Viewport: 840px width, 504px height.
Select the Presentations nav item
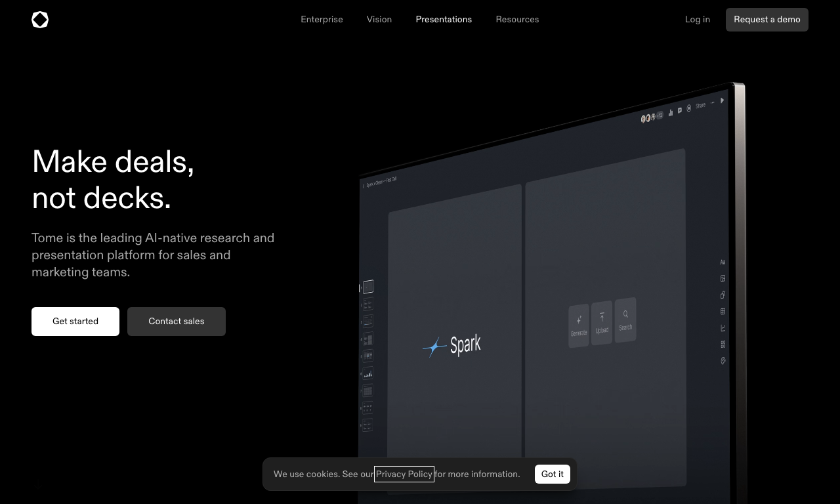(x=444, y=20)
